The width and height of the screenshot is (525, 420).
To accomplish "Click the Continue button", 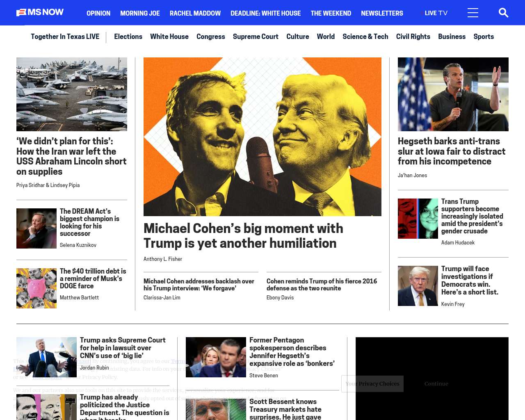I will [436, 384].
